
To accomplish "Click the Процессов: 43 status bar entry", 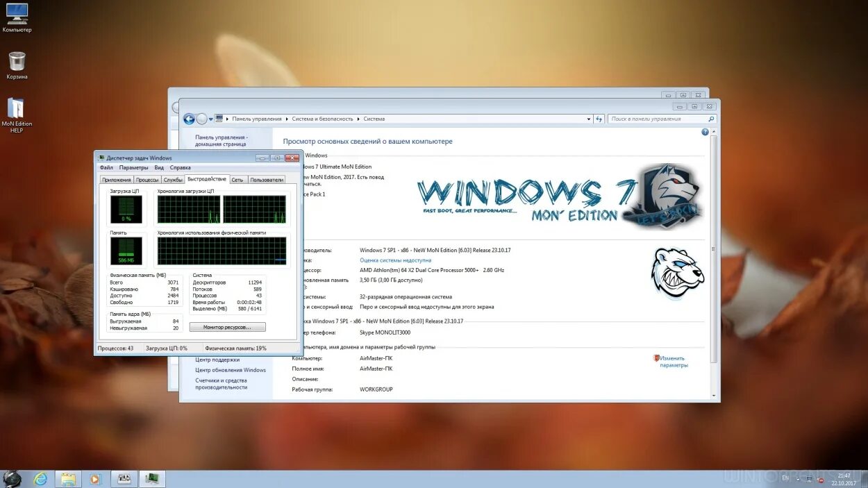I will [115, 348].
